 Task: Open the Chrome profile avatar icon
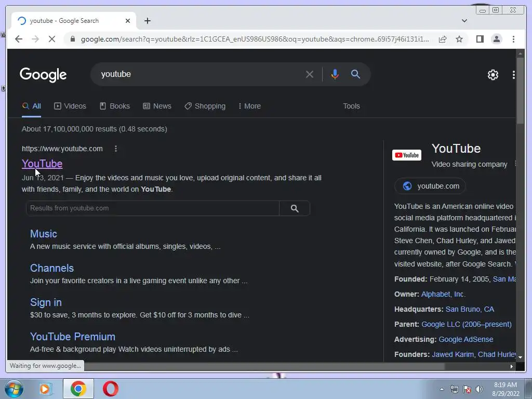pyautogui.click(x=496, y=39)
